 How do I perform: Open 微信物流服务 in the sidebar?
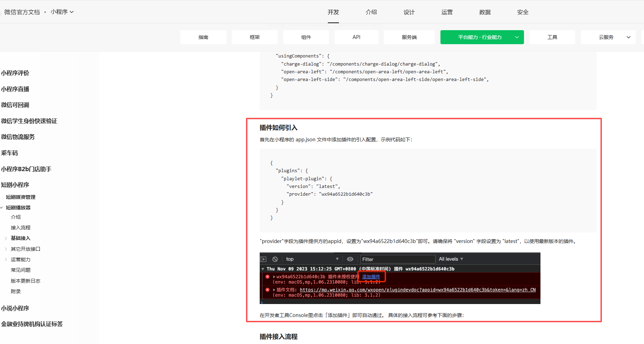18,137
